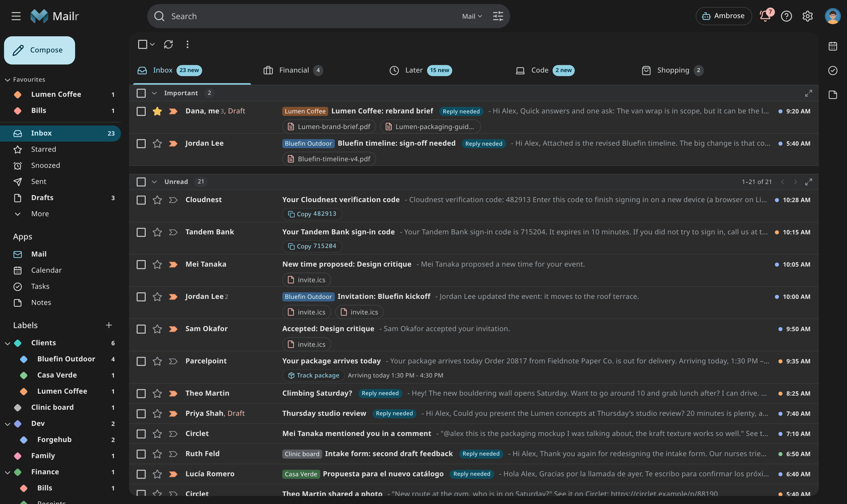The image size is (847, 504).
Task: Star the Cloudnest verification email
Action: [x=157, y=200]
